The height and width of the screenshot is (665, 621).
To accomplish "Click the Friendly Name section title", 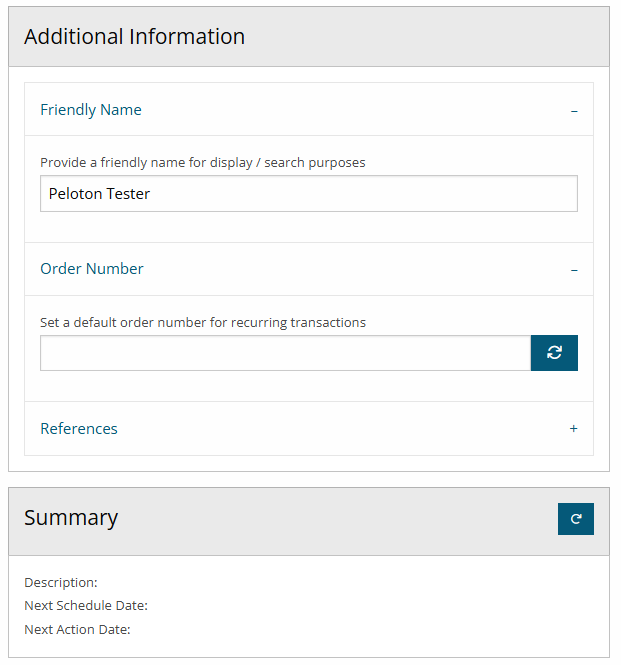I will tap(91, 110).
